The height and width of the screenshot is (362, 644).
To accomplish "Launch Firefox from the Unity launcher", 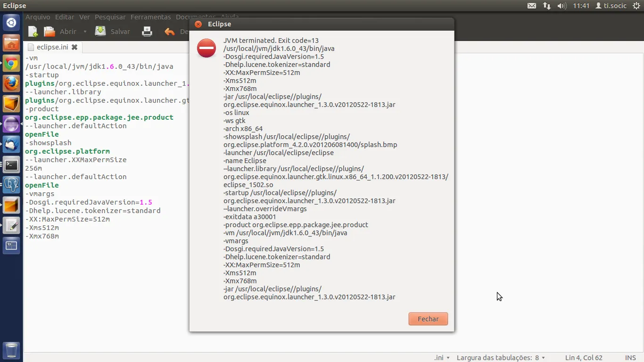I will point(11,83).
